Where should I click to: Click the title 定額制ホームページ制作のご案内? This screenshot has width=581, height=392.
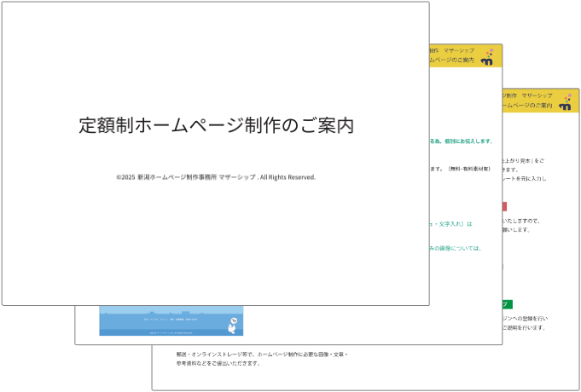coord(216,125)
